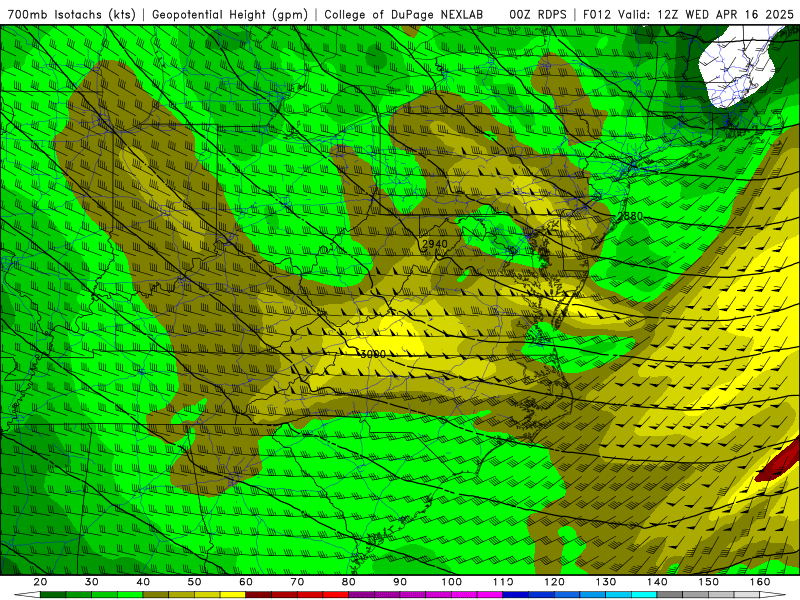Click the right arrow end of the color bar

pos(773,595)
